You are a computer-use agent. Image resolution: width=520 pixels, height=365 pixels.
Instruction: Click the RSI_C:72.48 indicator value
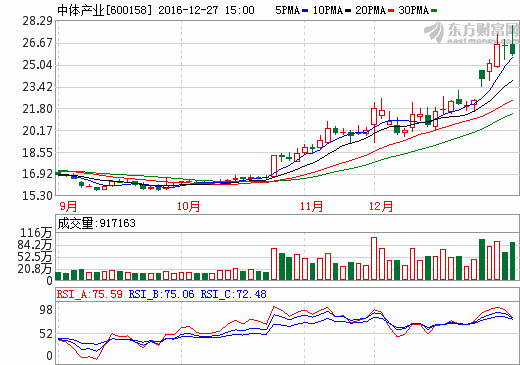pos(233,294)
